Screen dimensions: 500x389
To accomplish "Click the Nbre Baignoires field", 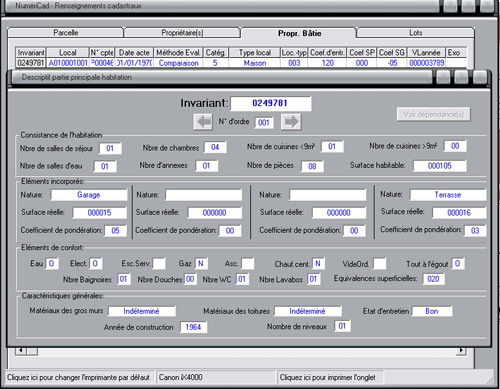I will [x=123, y=279].
